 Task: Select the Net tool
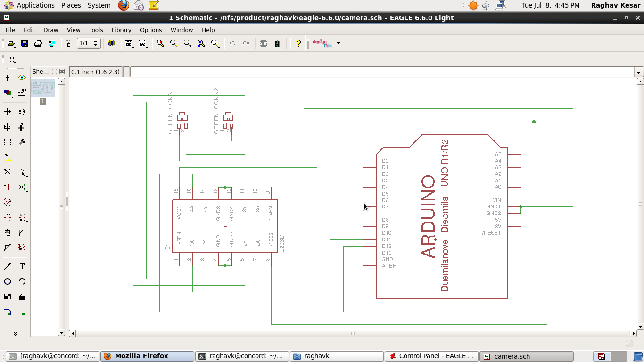[22, 312]
